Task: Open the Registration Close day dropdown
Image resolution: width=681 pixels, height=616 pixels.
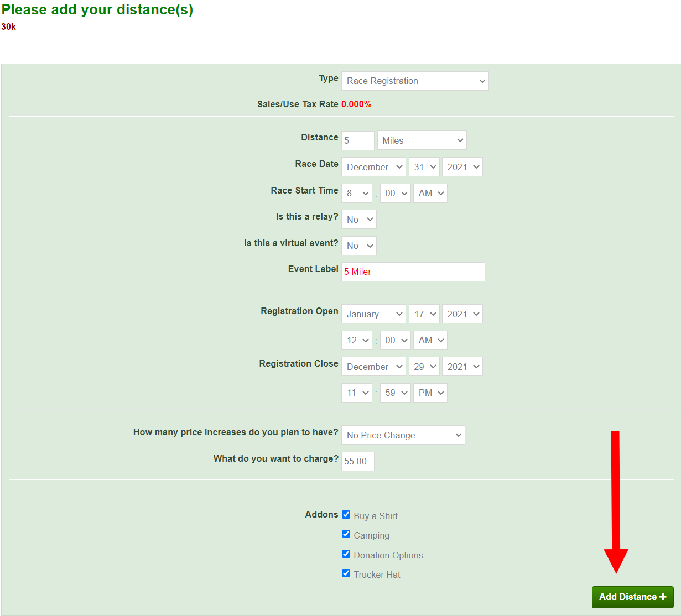Action: [424, 367]
